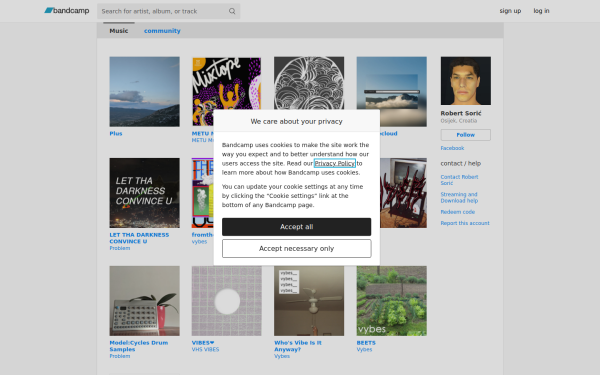This screenshot has width=600, height=375.
Task: Switch to the community tab
Action: point(162,31)
